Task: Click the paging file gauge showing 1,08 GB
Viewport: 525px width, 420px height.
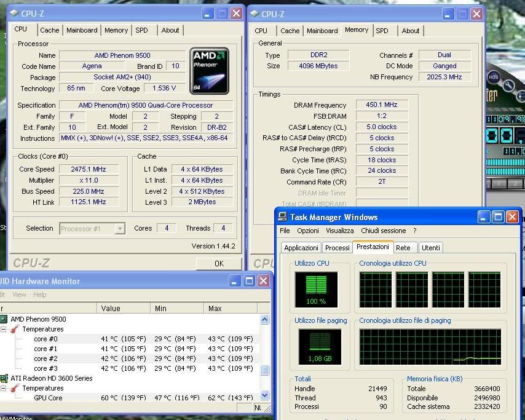Action: pyautogui.click(x=320, y=347)
